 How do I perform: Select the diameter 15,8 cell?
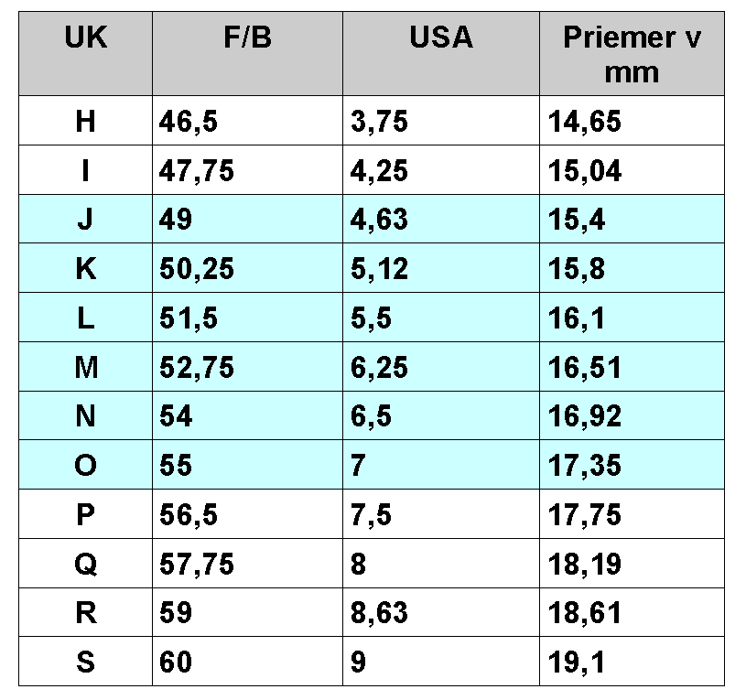632,268
